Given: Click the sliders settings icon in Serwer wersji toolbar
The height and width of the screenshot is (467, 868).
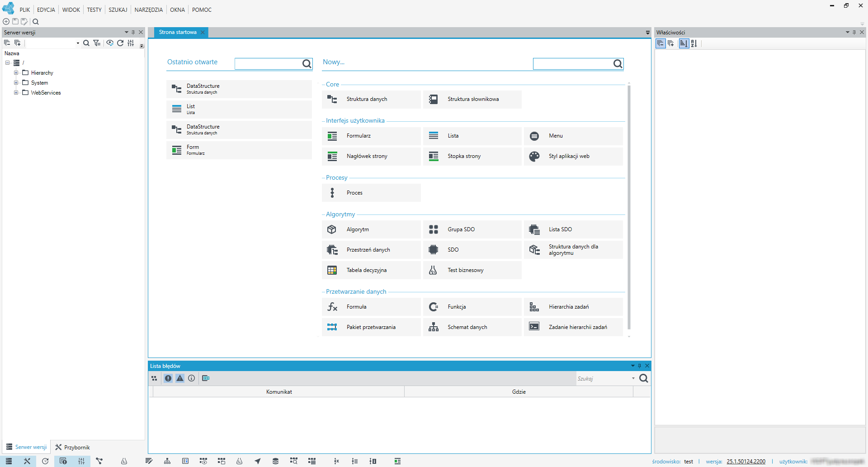Looking at the screenshot, I should coord(131,43).
